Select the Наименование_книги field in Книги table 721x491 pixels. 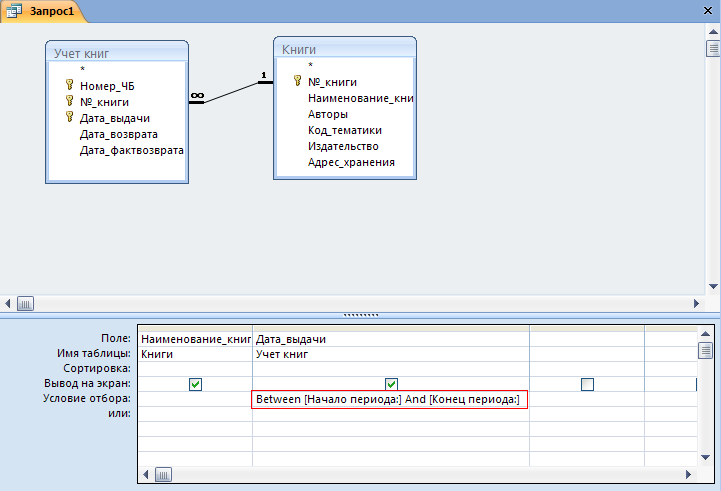[x=360, y=98]
